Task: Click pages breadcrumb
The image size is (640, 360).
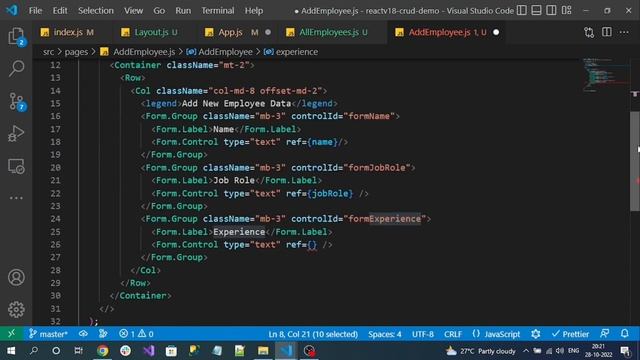Action: coord(76,52)
